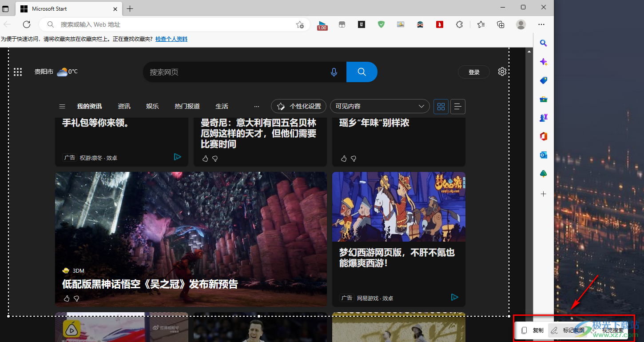Click the browser refresh button

pos(27,24)
